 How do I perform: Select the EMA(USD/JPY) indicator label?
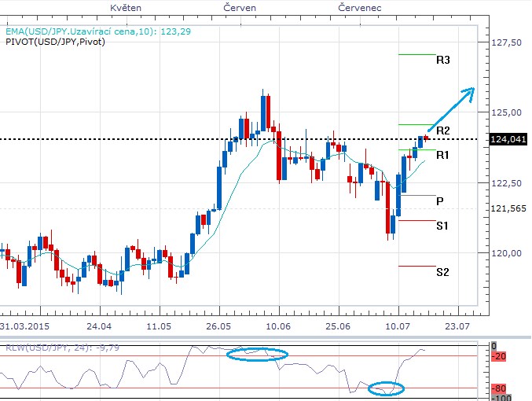click(98, 31)
